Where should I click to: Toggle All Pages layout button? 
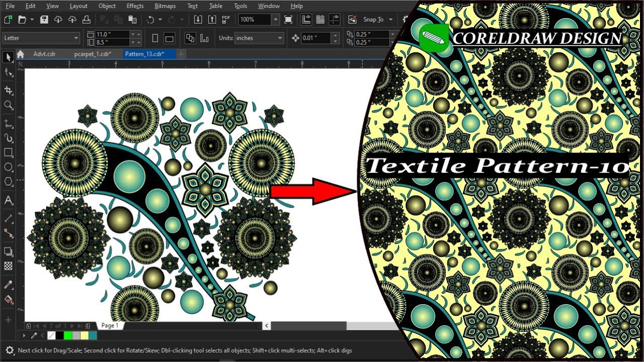190,38
